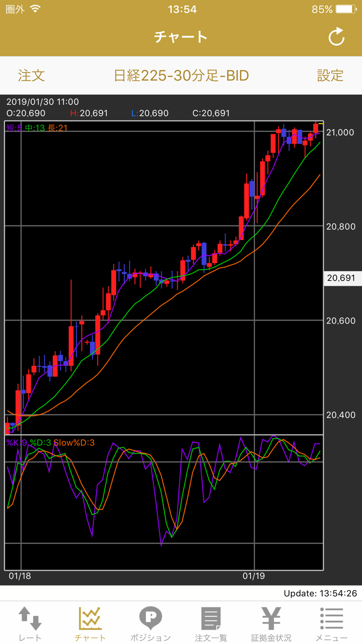
Task: Tap the 01/19 date marker
Action: point(253,576)
